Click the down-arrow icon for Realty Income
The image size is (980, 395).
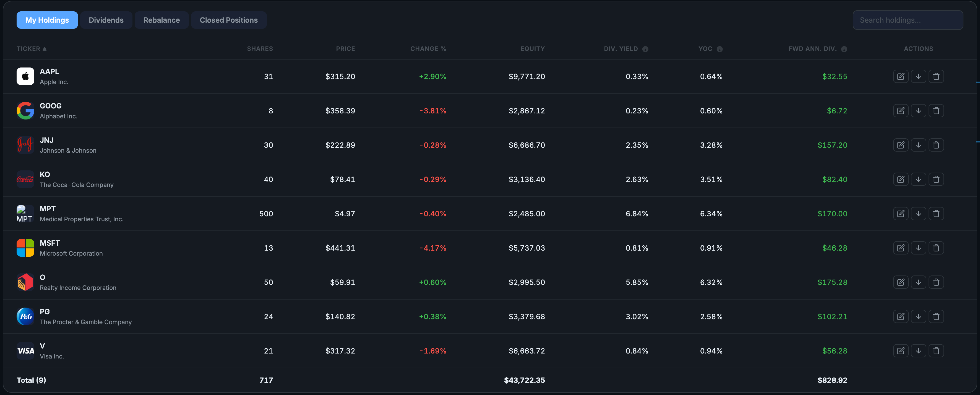click(918, 282)
